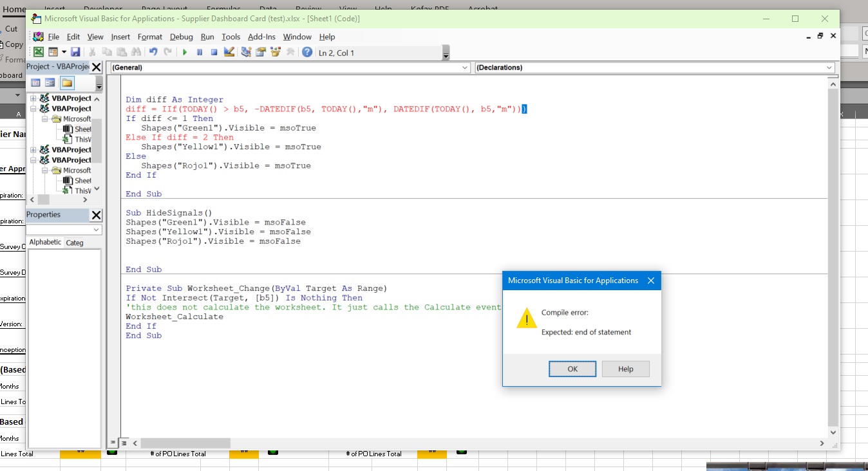This screenshot has height=471, width=868.
Task: Open the Tools menu
Action: (231, 37)
